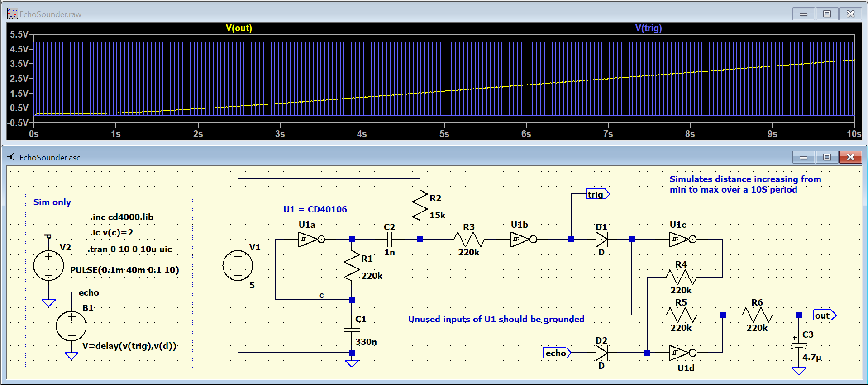Click the node label c on the wire
The image size is (868, 386).
point(321,295)
